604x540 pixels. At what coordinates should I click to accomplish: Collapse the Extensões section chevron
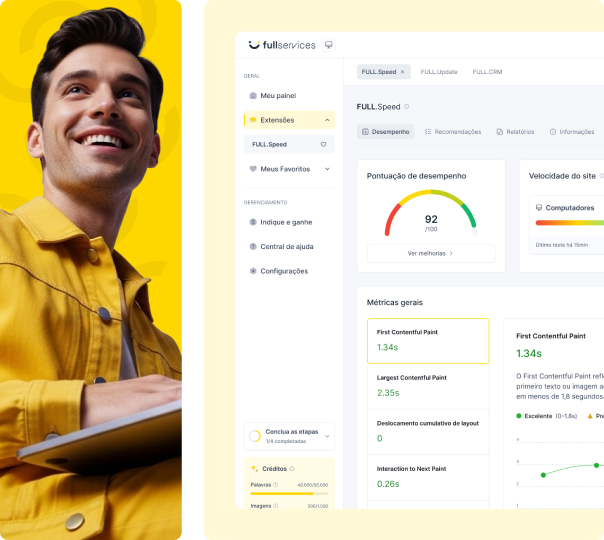click(x=327, y=120)
